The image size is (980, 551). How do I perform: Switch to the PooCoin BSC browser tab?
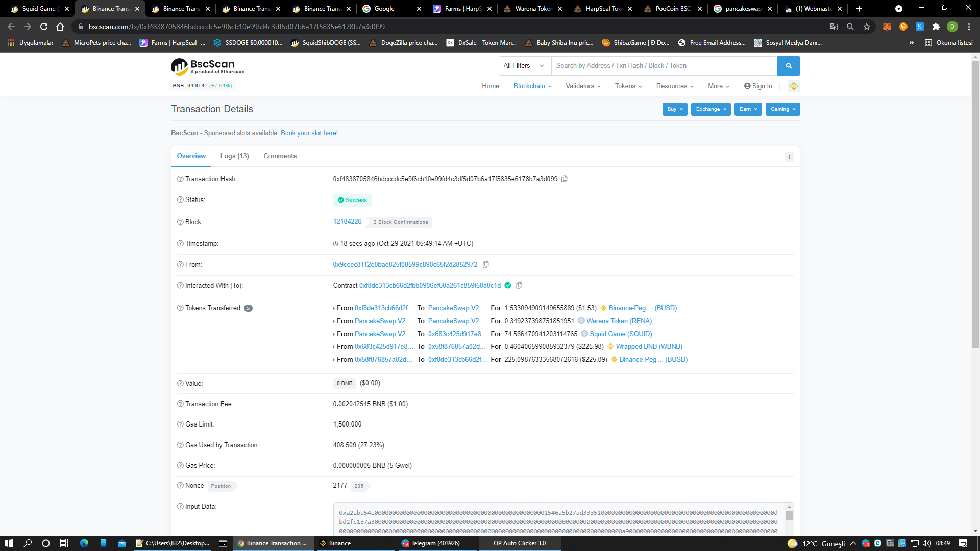point(673,9)
